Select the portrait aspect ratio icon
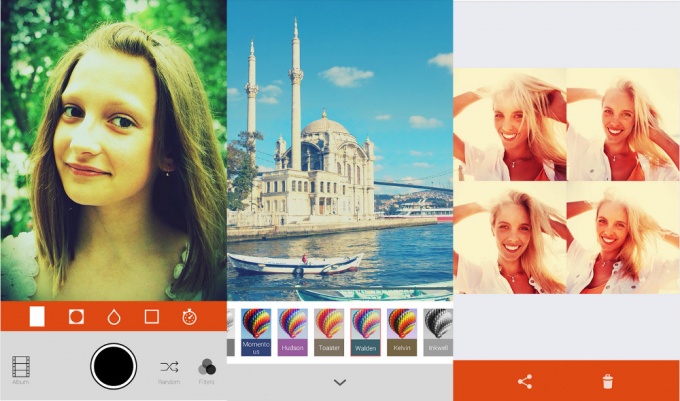The image size is (680, 401). pos(37,316)
